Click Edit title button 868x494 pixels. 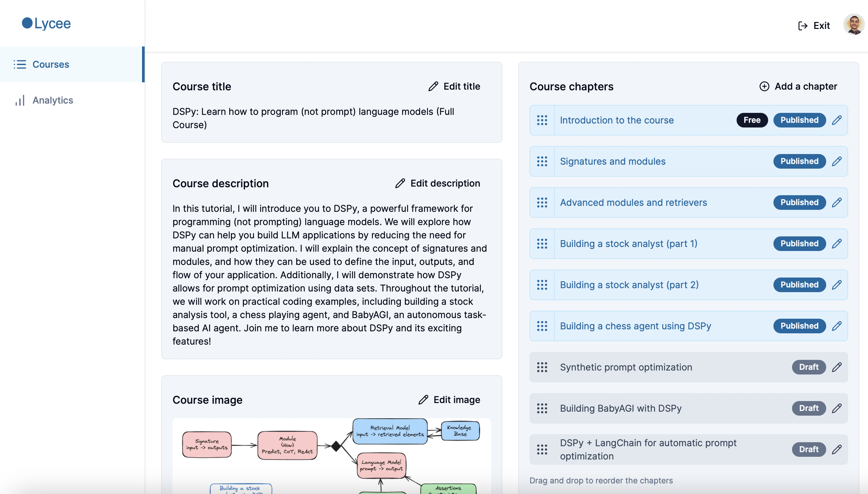click(454, 87)
